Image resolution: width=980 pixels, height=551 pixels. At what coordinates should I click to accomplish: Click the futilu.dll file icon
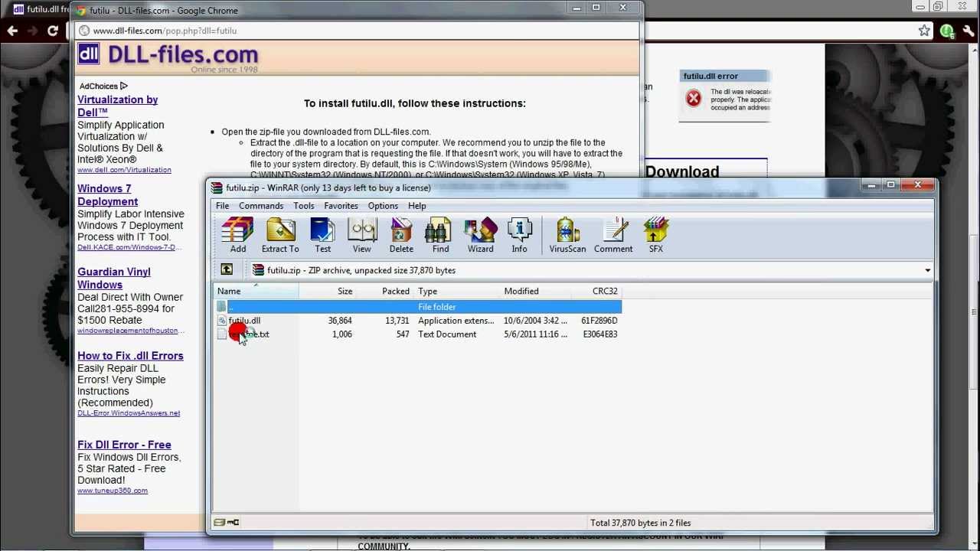[x=221, y=321]
